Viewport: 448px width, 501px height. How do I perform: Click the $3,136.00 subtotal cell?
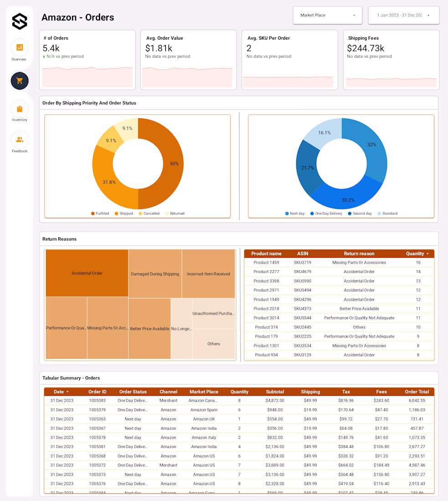(x=275, y=475)
